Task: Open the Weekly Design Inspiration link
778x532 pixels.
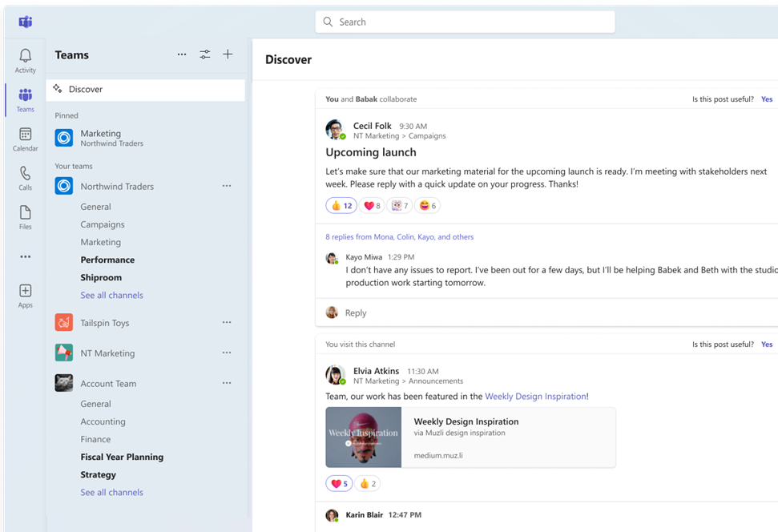Action: click(x=537, y=396)
